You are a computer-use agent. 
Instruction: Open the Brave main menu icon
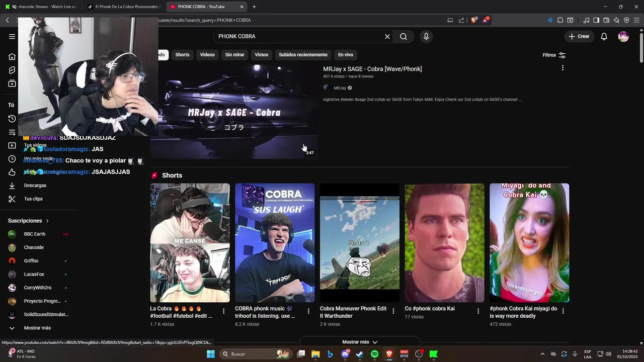637,20
